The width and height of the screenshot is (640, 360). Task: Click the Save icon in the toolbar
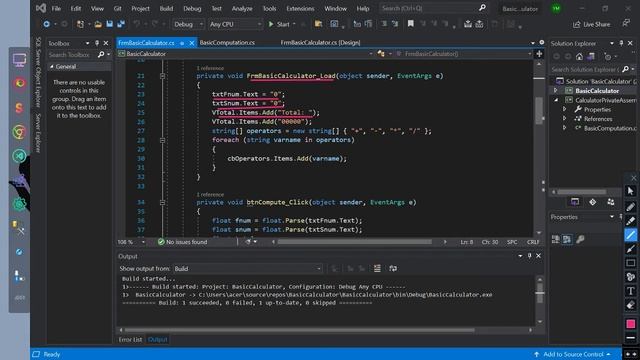109,24
